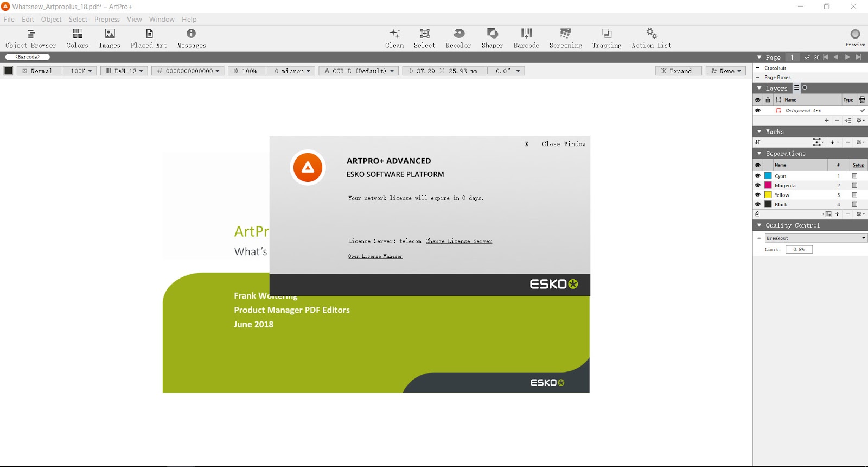Open the None dropdown
Screen dimensions: 868x467
[726, 71]
